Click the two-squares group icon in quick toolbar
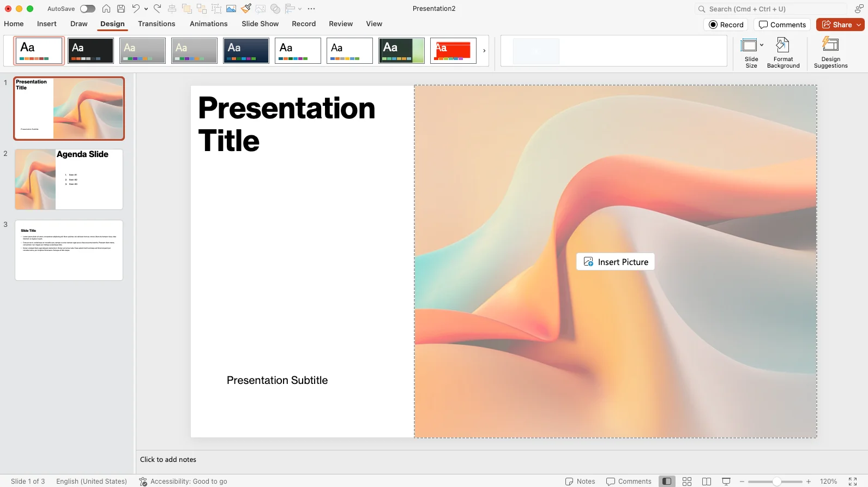 click(202, 9)
